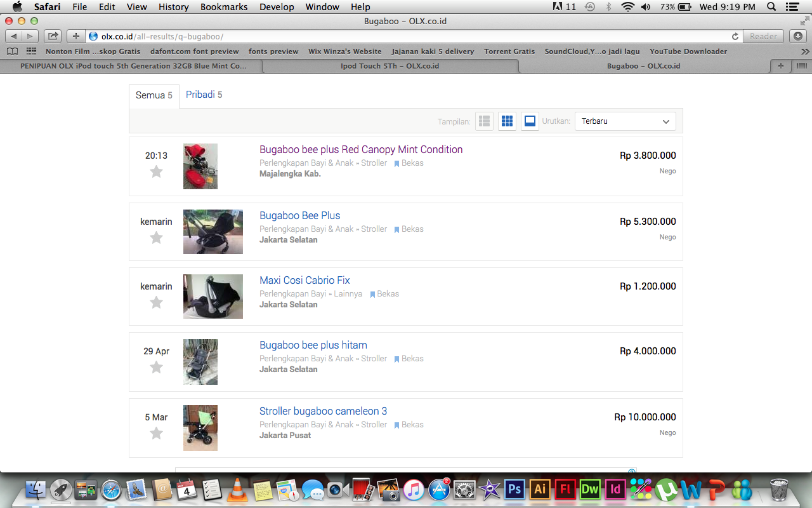Open Stroller bugaboo cameleon 3 listing

(324, 411)
